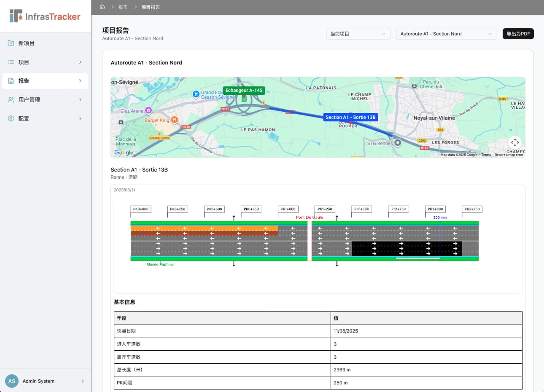Viewport: 544px width, 392px height.
Task: Expand the 项目 sidebar chevron
Action: (80, 62)
